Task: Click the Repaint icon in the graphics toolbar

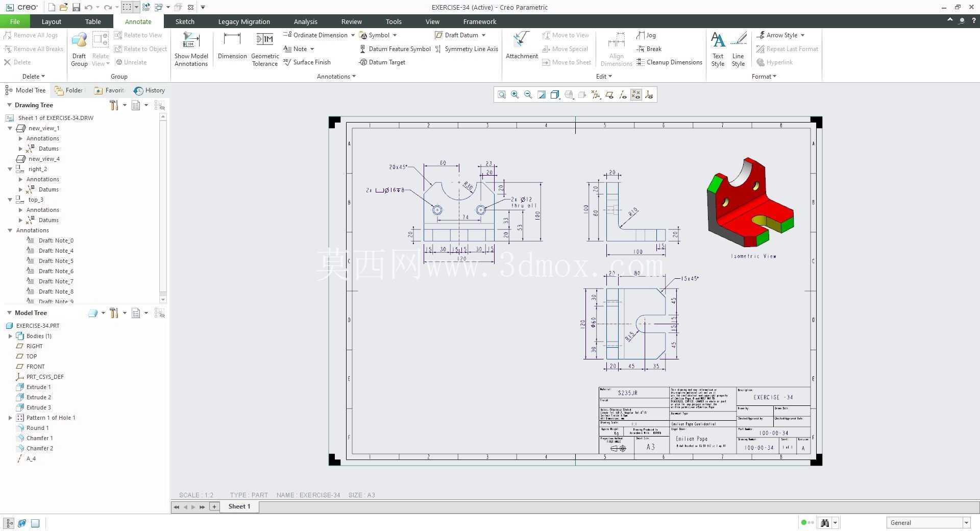Action: click(542, 94)
